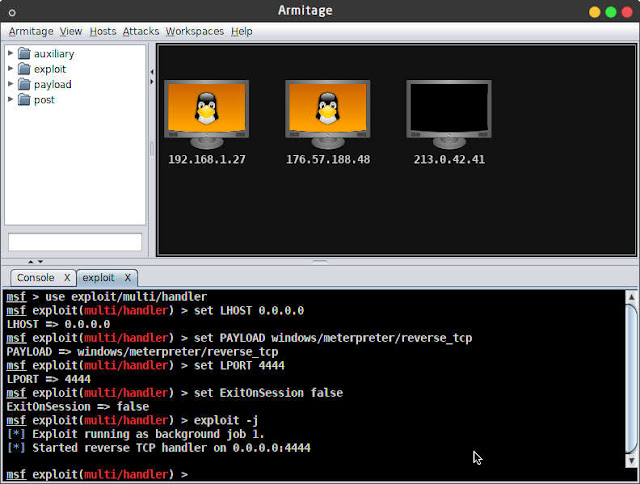
Task: Click the console scrollbar down arrow
Action: 631,461
